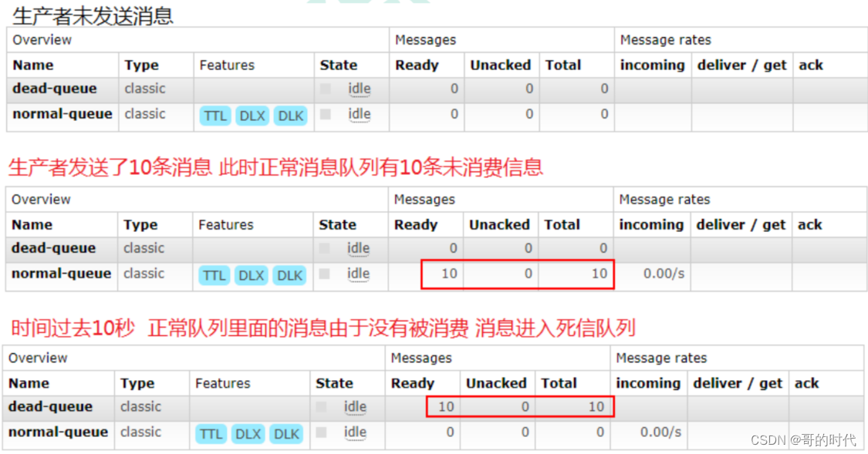Sort bottom table by Total column
This screenshot has width=868, height=454.
559,383
